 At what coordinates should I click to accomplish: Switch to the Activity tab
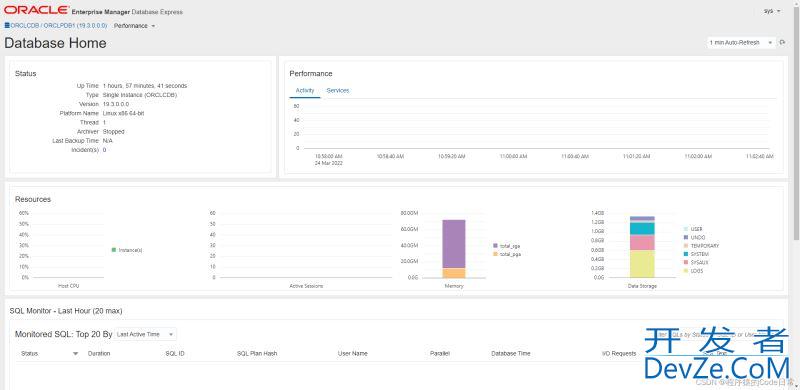(305, 90)
